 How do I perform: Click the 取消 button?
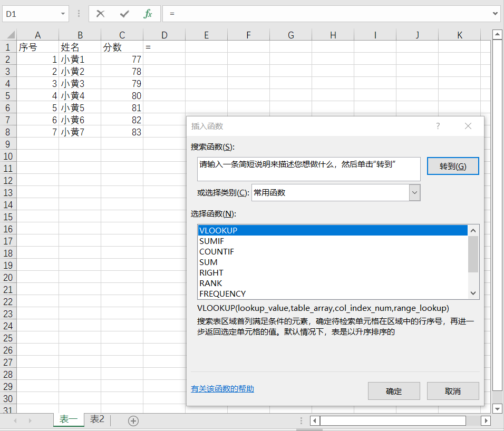tap(453, 391)
